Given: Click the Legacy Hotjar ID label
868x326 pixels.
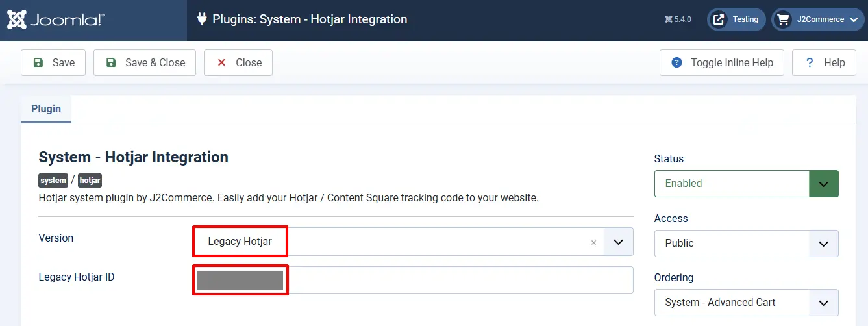Looking at the screenshot, I should click(x=77, y=277).
